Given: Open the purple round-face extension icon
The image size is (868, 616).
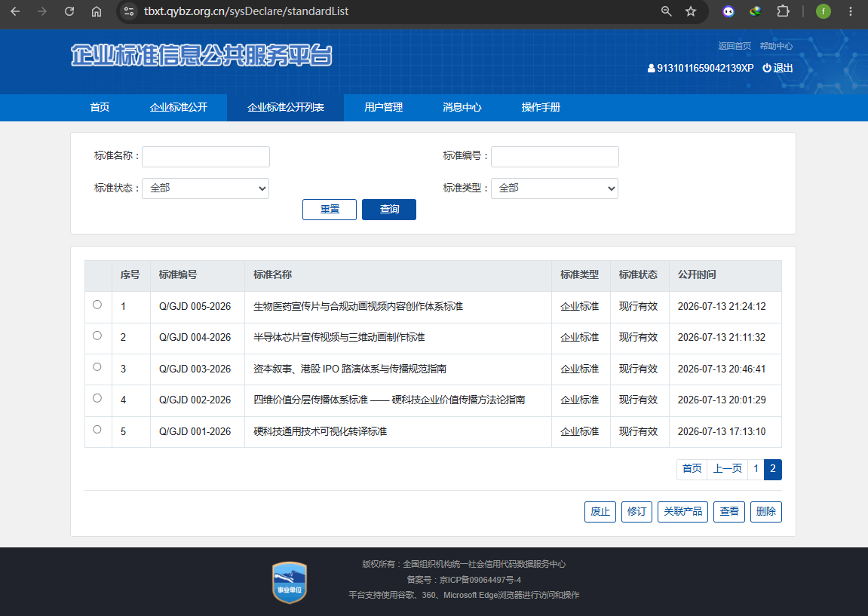Looking at the screenshot, I should [x=728, y=11].
